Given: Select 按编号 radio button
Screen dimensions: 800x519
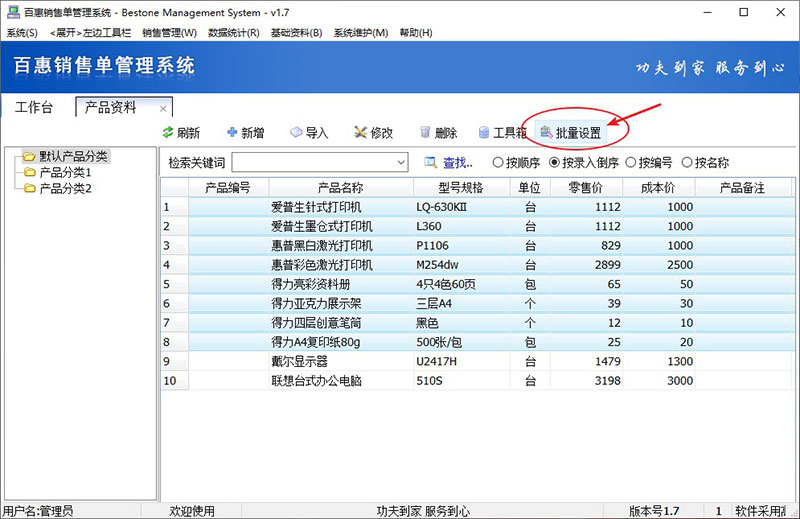Looking at the screenshot, I should (x=631, y=163).
